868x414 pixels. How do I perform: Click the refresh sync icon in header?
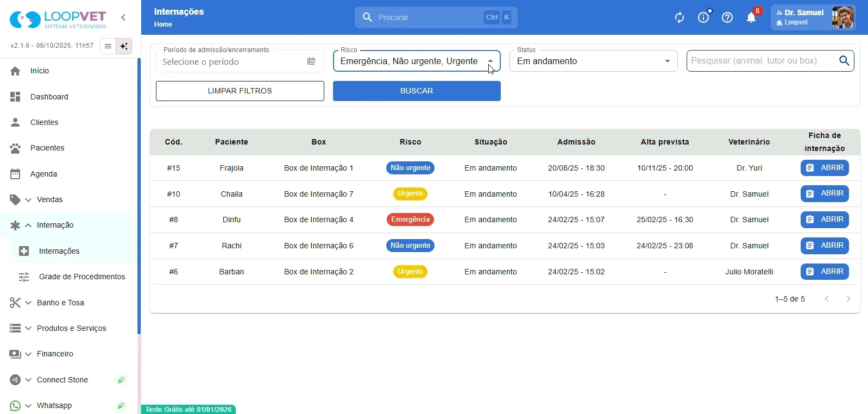pos(680,17)
